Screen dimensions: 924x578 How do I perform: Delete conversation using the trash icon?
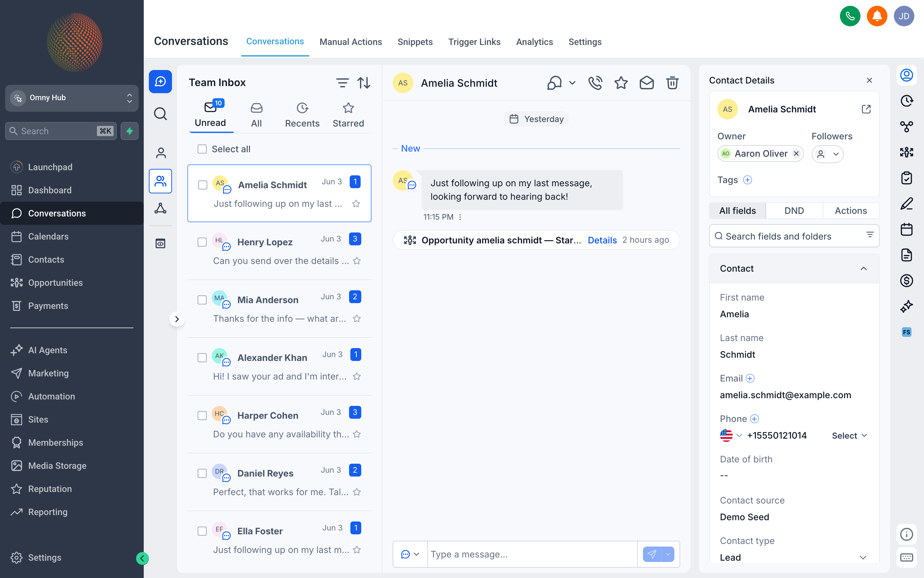point(672,83)
